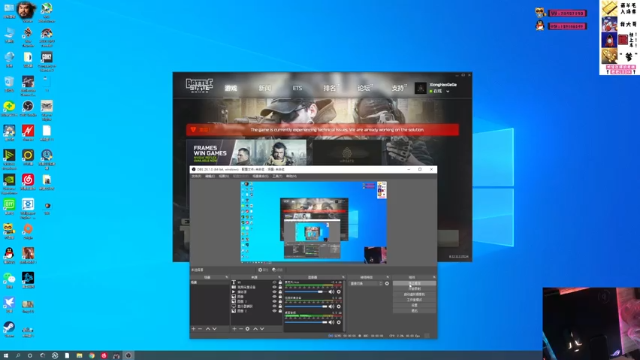
Task: Open the 排名 tab in the Battlestate launcher
Action: point(330,88)
